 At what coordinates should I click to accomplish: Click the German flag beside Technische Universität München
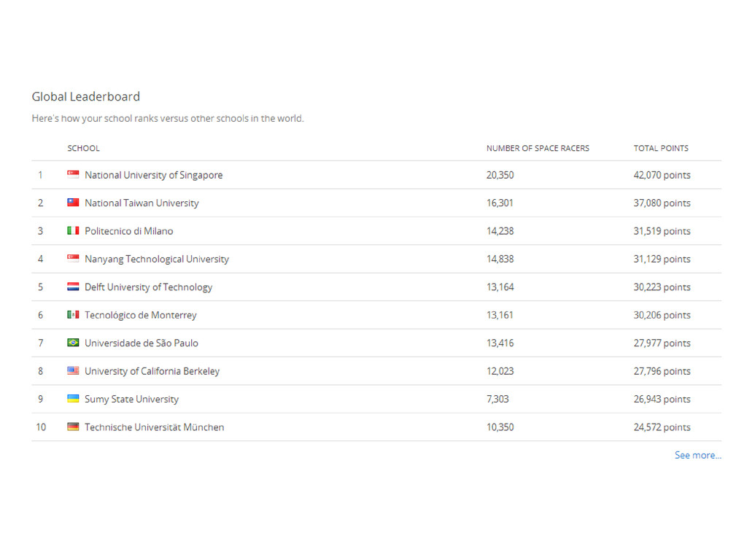(73, 427)
